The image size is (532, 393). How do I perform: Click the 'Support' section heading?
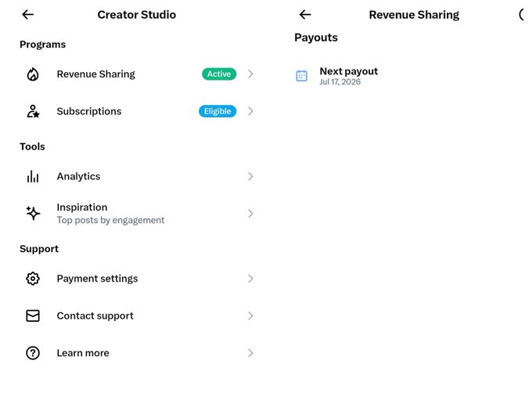tap(39, 249)
